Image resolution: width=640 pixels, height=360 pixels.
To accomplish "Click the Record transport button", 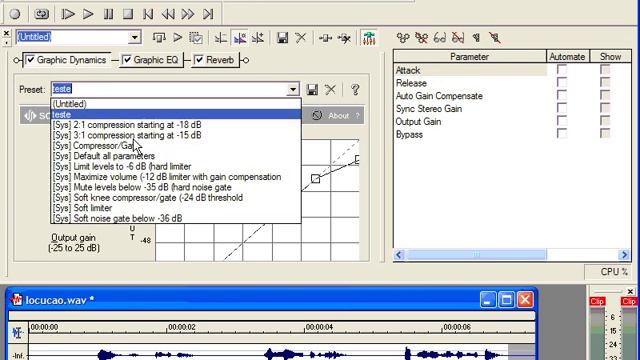I will tap(15, 14).
